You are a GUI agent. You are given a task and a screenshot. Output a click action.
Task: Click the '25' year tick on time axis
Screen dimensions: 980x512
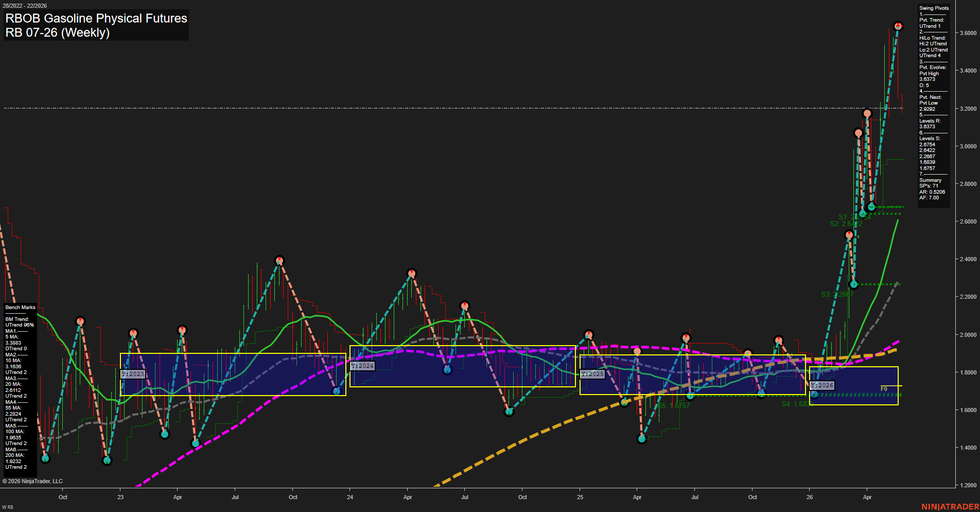pos(580,497)
